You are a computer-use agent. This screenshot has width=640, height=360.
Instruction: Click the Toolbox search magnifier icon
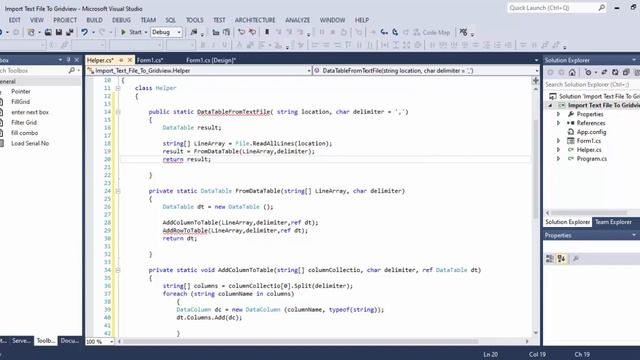[71, 71]
